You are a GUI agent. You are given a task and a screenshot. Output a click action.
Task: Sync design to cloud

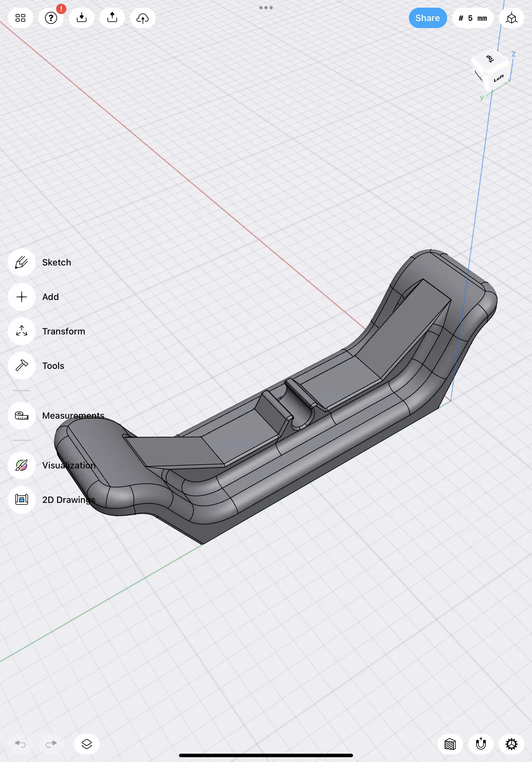[x=143, y=18]
